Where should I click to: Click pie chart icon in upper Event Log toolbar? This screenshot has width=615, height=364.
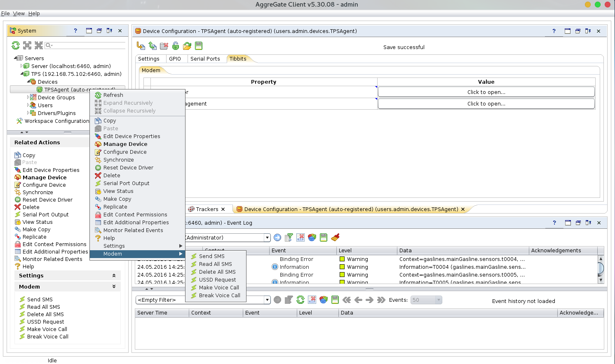(312, 237)
